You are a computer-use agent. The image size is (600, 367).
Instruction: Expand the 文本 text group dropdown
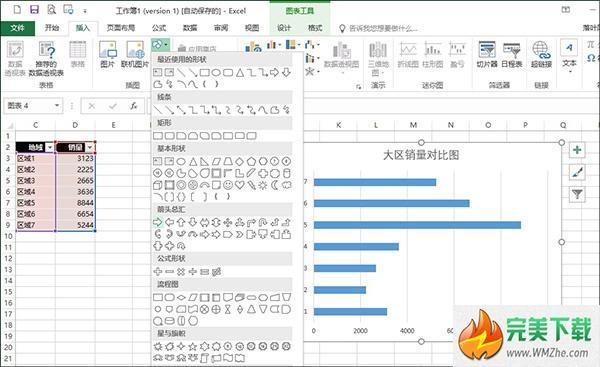click(569, 71)
